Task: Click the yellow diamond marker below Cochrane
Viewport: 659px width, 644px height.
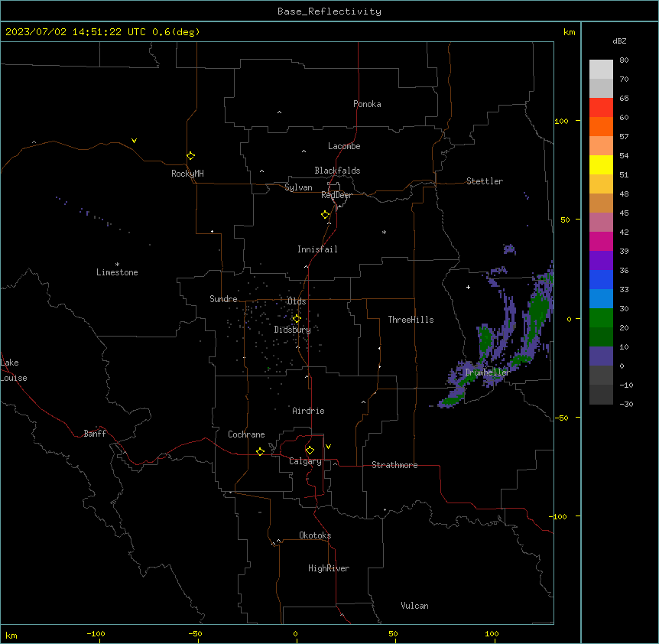Action: tap(260, 451)
